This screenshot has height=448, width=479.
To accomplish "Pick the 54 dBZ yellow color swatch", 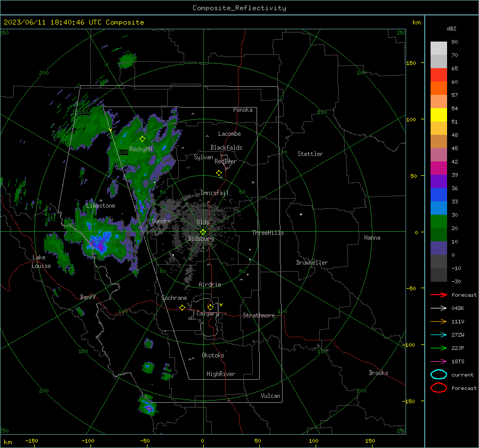I will 439,115.
